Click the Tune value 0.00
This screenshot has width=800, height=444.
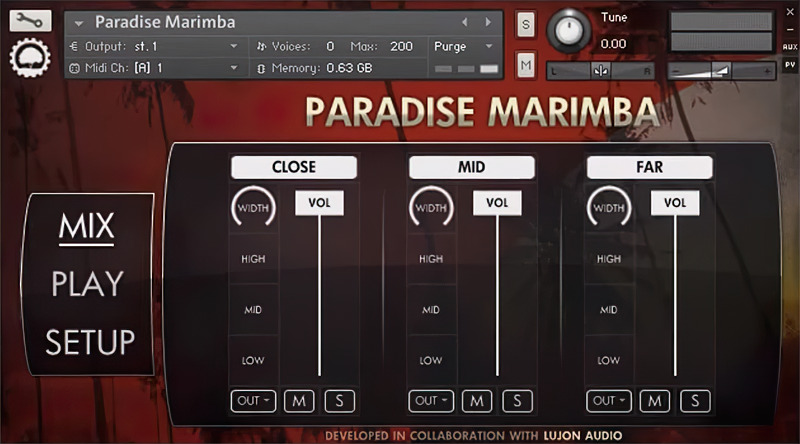613,44
